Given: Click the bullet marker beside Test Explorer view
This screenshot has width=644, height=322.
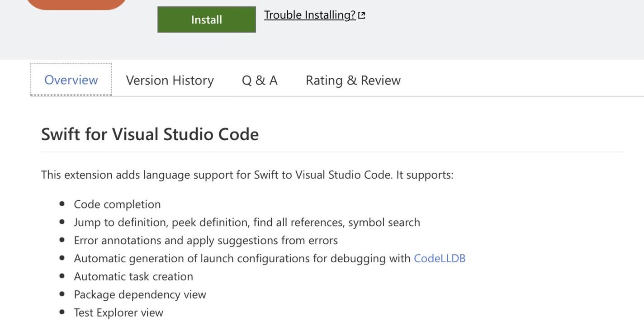Looking at the screenshot, I should pos(62,313).
